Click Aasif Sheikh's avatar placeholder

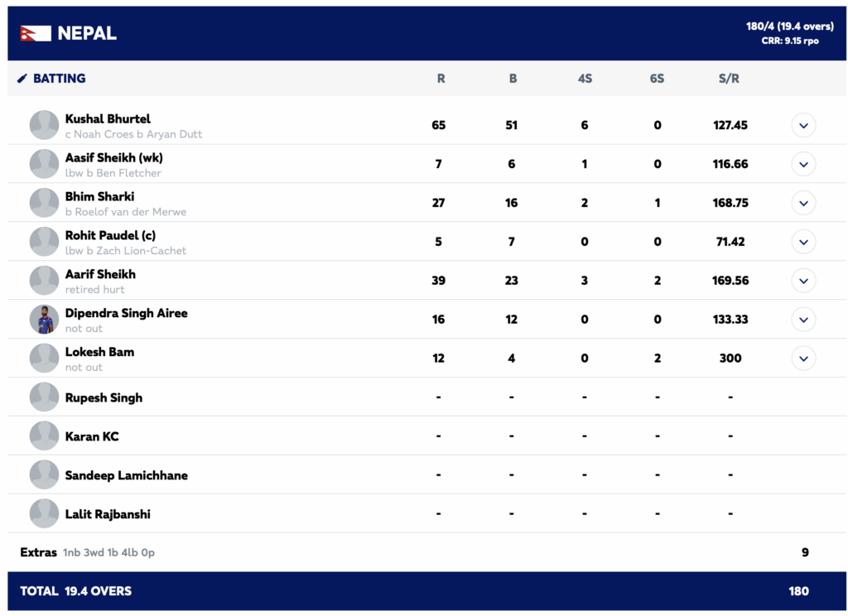[44, 164]
